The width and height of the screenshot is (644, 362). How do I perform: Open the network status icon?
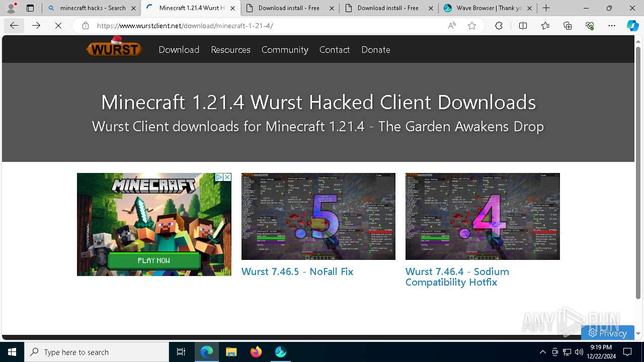[x=567, y=352]
